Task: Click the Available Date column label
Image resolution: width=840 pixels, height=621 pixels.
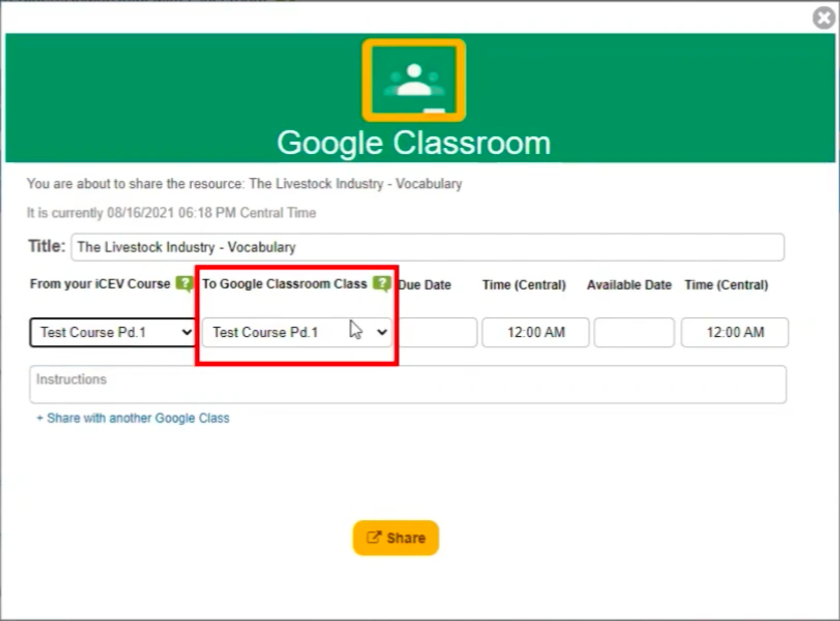Action: pos(629,285)
